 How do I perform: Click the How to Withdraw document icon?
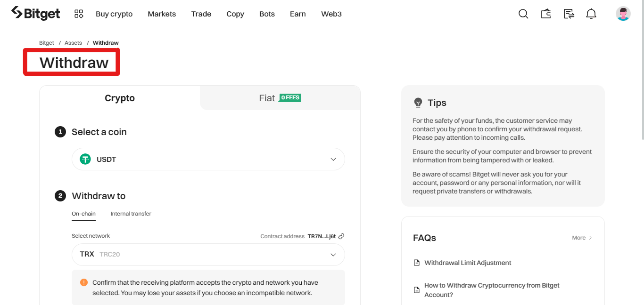coord(417,290)
